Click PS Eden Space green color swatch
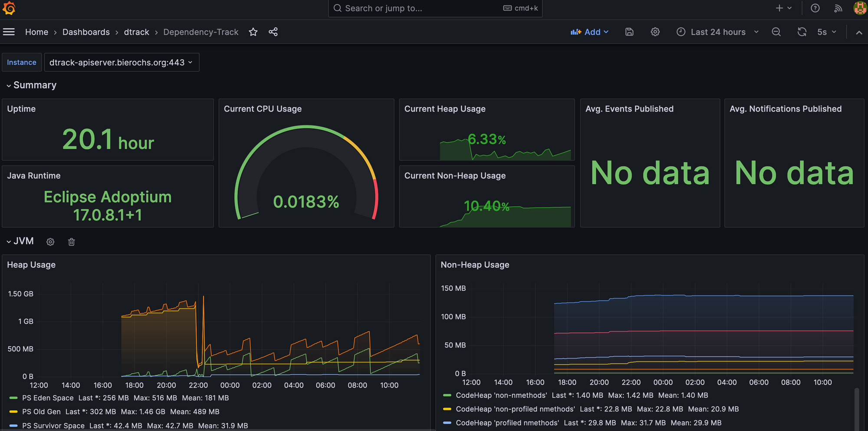Image resolution: width=868 pixels, height=431 pixels. (13, 398)
